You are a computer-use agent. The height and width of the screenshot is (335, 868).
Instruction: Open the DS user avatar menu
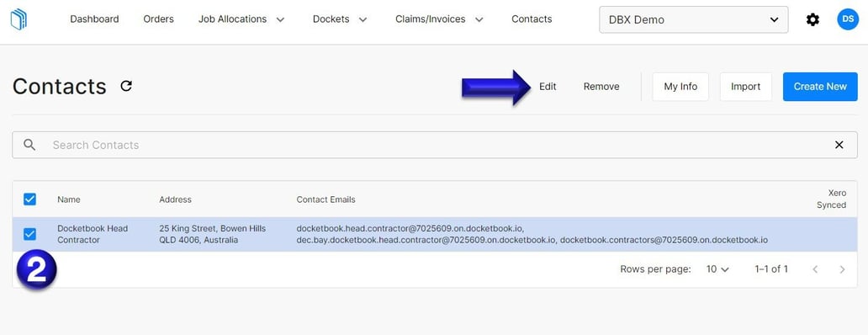coord(848,19)
